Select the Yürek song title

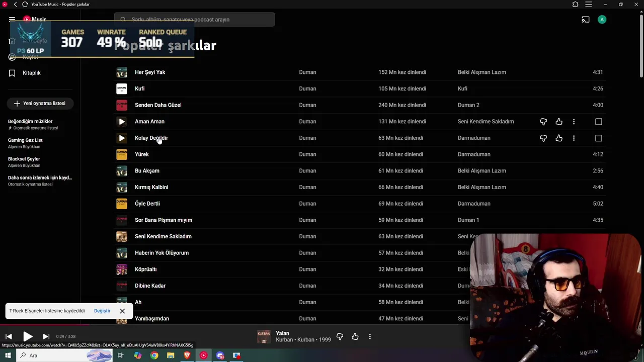click(x=142, y=154)
